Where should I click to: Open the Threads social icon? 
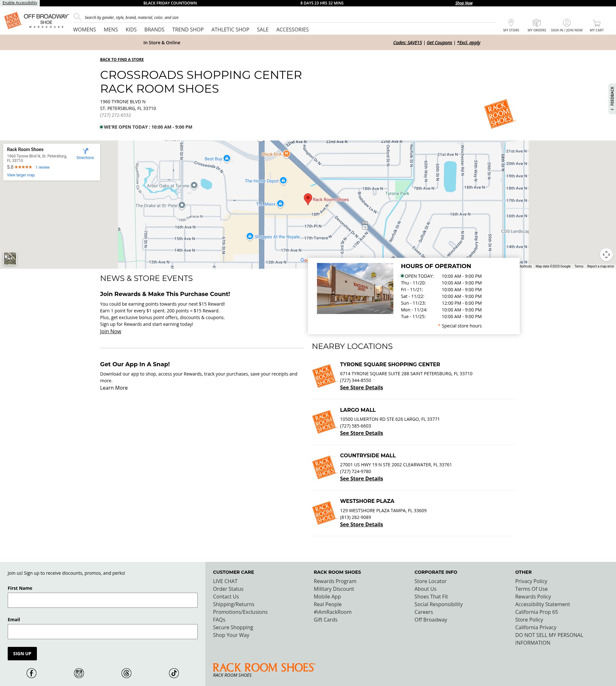126,673
